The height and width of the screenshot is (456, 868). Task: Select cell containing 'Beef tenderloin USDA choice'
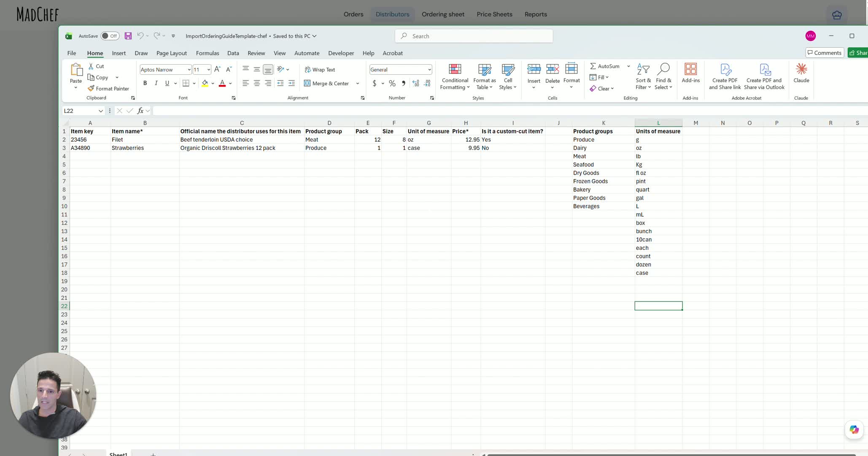(x=242, y=140)
